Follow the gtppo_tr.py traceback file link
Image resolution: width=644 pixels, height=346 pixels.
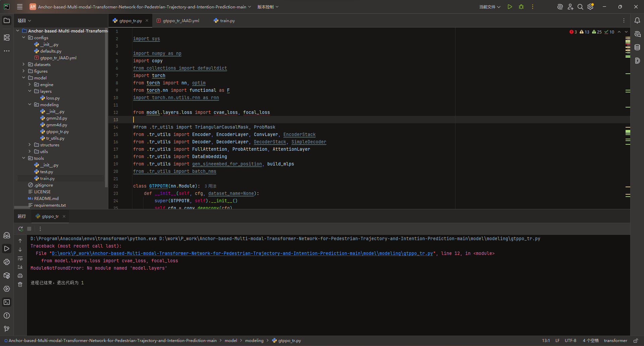[242, 254]
